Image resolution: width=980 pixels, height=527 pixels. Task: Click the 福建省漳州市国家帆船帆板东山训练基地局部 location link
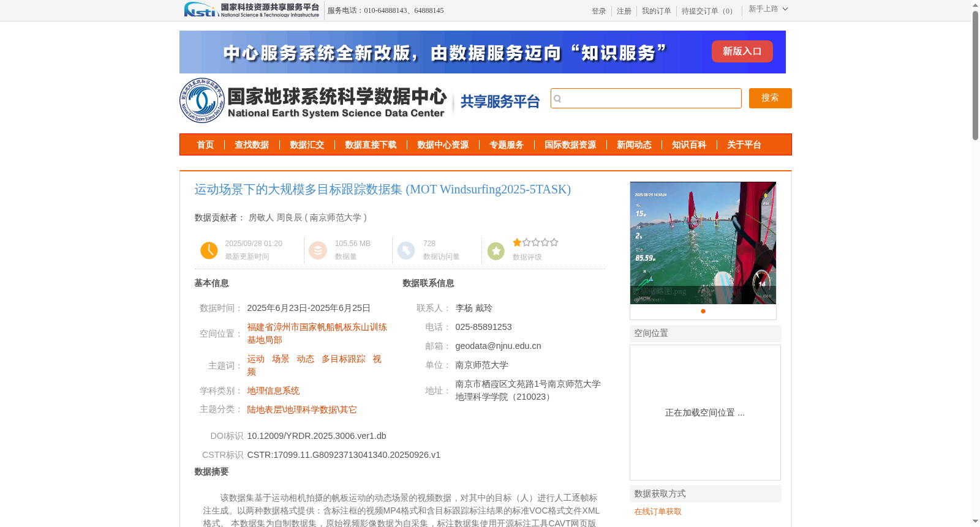coord(317,334)
